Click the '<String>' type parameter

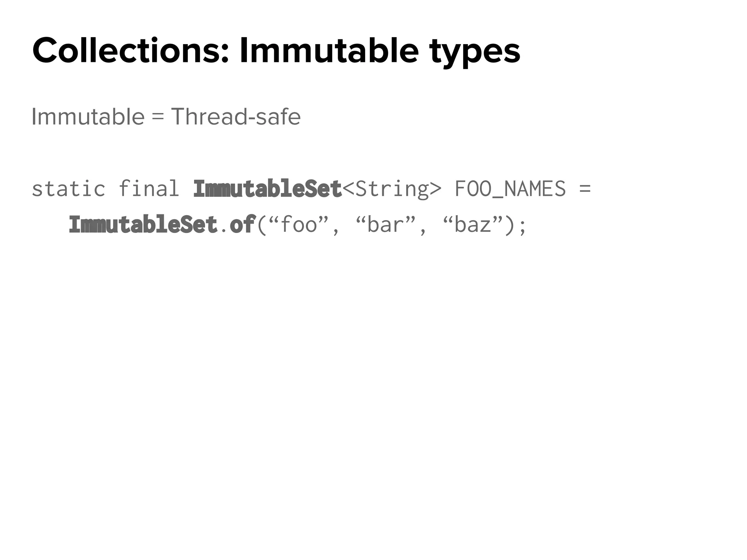tap(392, 189)
